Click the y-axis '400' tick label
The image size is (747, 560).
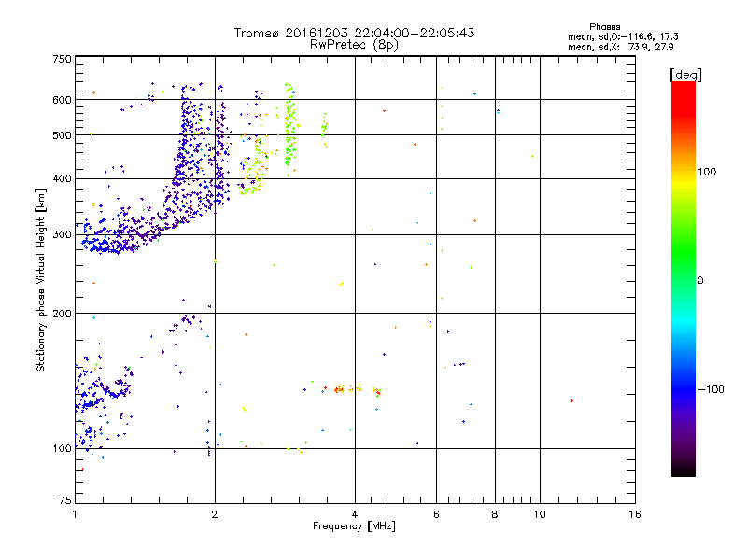point(62,178)
